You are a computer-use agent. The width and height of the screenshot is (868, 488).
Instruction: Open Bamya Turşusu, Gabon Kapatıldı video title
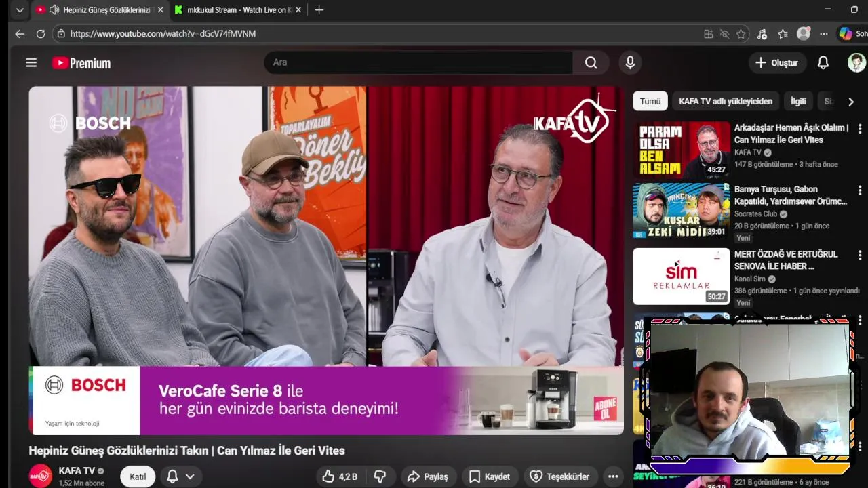[791, 195]
